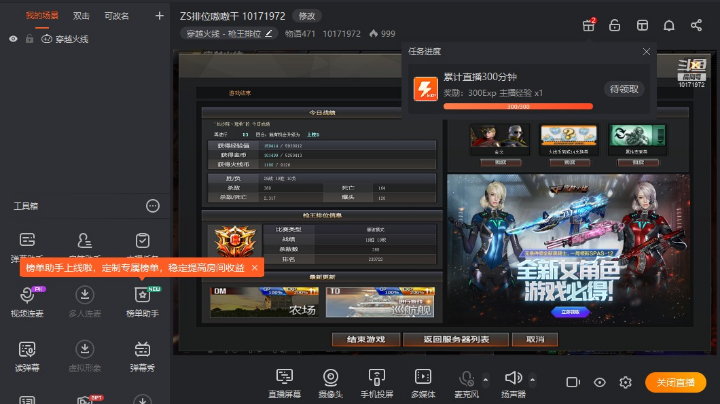Open toolbox more options icon

point(152,206)
